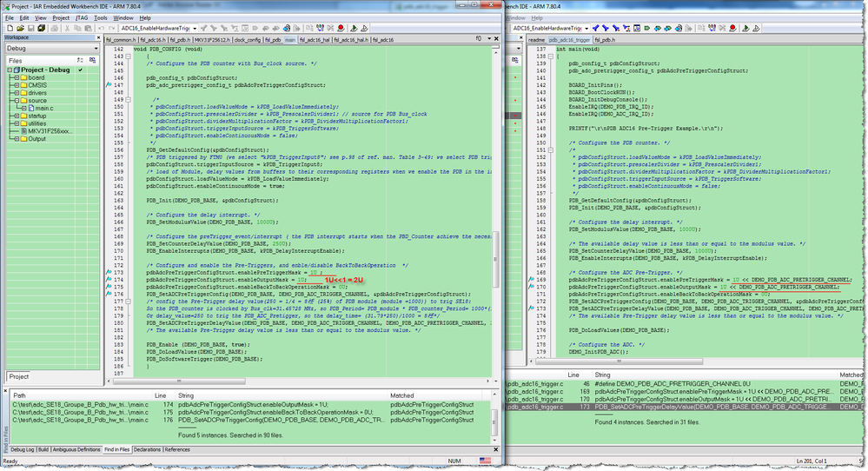
Task: Expand the Output folder in project tree
Action: 17,139
